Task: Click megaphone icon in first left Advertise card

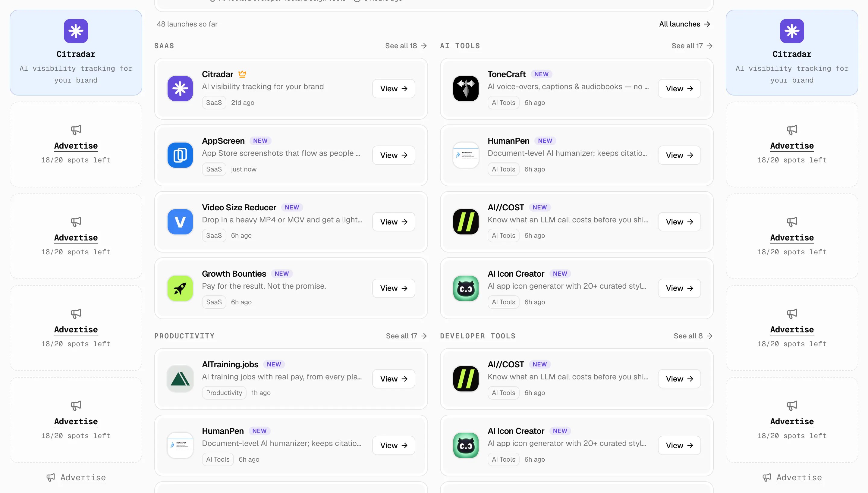Action: click(x=76, y=130)
